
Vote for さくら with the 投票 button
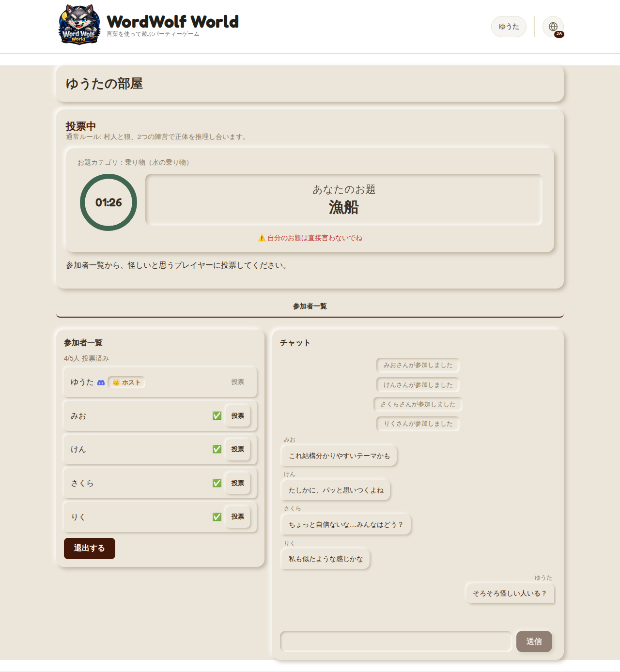click(238, 483)
